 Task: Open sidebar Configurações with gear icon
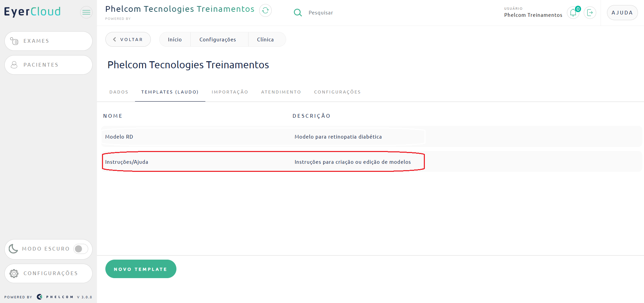(x=48, y=273)
